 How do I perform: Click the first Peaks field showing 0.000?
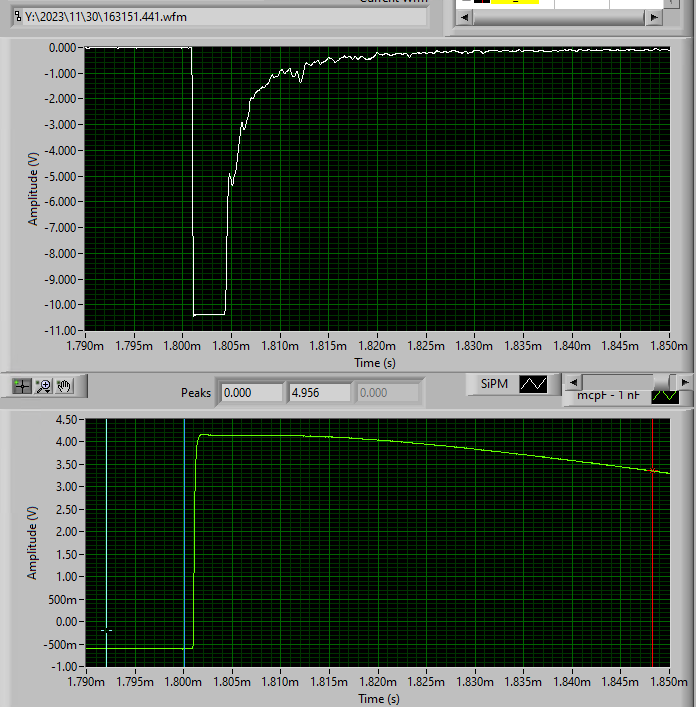(x=251, y=393)
